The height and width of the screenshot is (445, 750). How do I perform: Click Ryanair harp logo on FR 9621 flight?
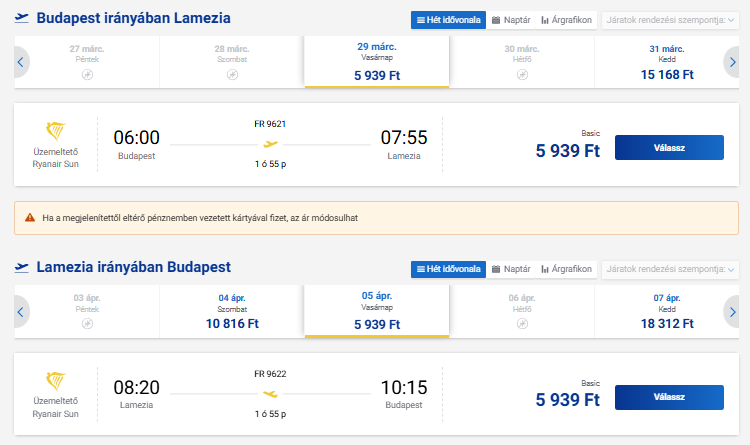(x=55, y=132)
